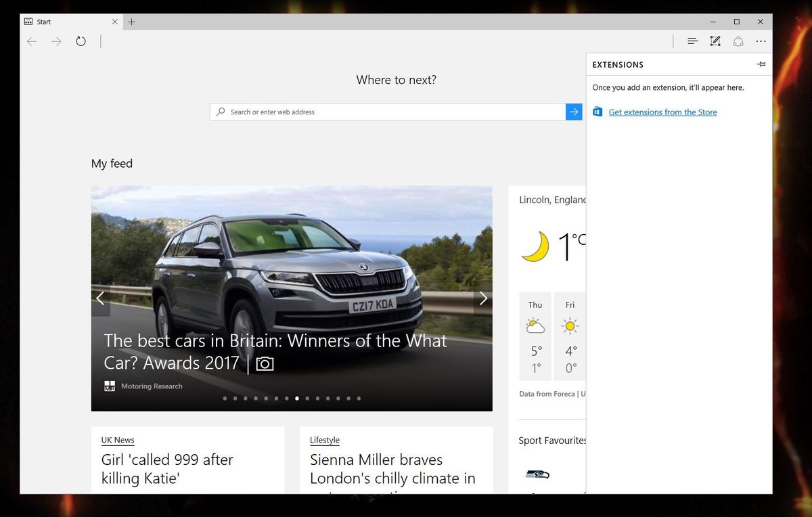812x517 pixels.
Task: Share the current page
Action: coord(738,41)
